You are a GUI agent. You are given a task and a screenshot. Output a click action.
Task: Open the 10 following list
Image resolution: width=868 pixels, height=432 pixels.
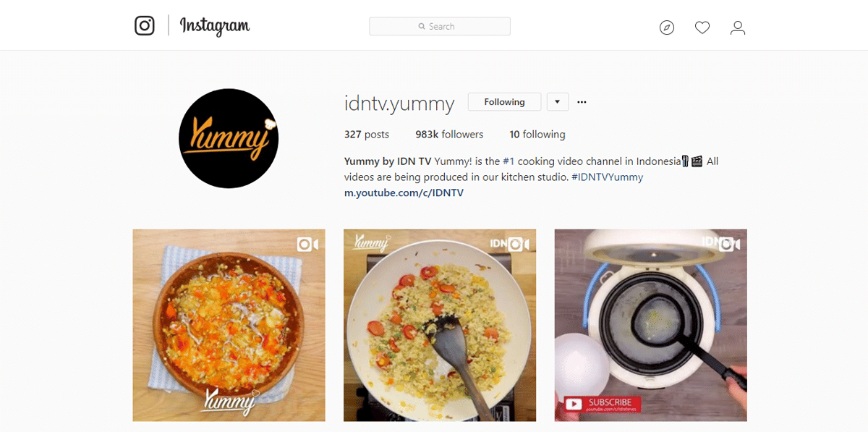[x=537, y=135]
